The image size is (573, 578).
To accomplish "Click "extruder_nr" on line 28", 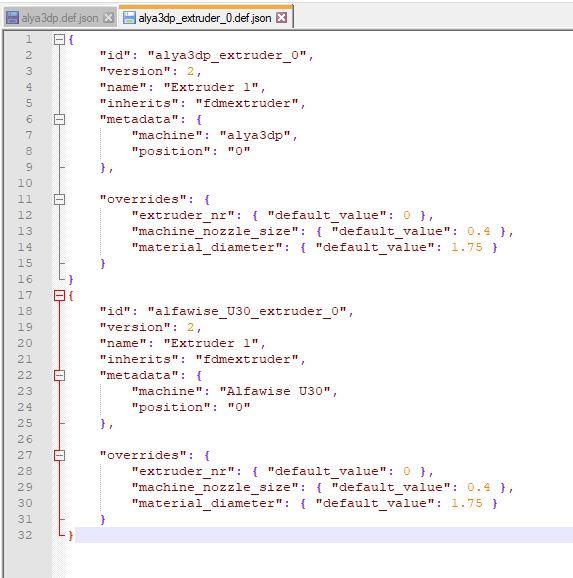I will [x=183, y=471].
